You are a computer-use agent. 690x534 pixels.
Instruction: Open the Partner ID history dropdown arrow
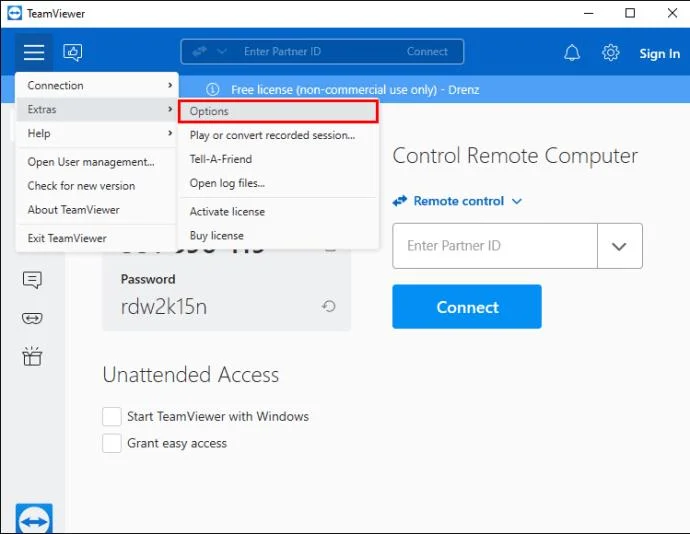point(620,246)
